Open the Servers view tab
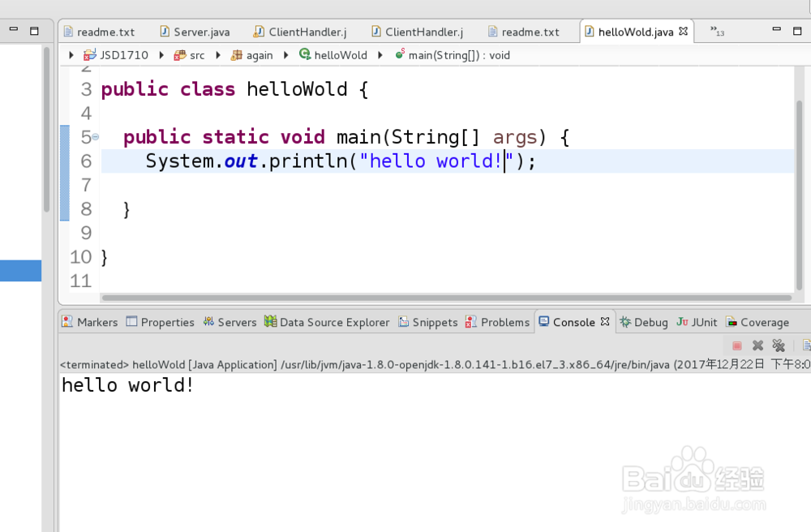This screenshot has width=811, height=532. [230, 322]
